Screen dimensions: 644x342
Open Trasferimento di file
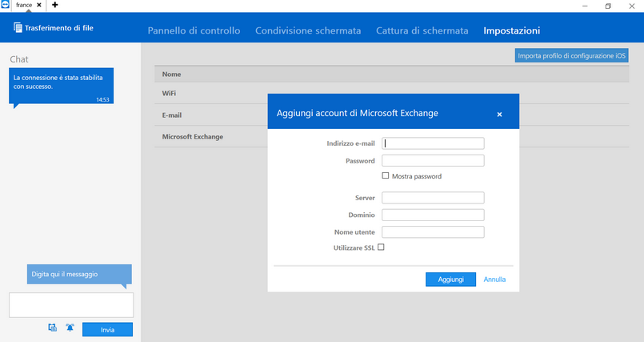(54, 28)
